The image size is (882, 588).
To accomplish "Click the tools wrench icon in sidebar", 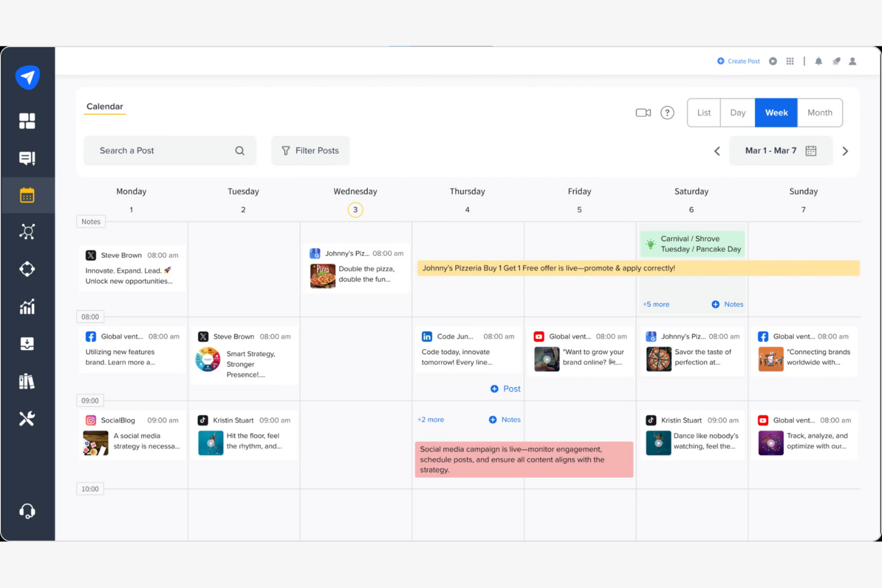I will [27, 418].
